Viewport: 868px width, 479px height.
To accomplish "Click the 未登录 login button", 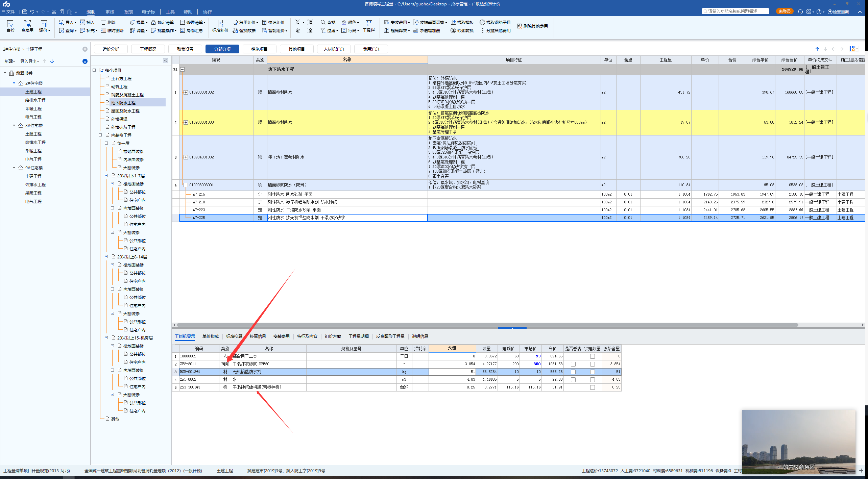I will pos(784,11).
